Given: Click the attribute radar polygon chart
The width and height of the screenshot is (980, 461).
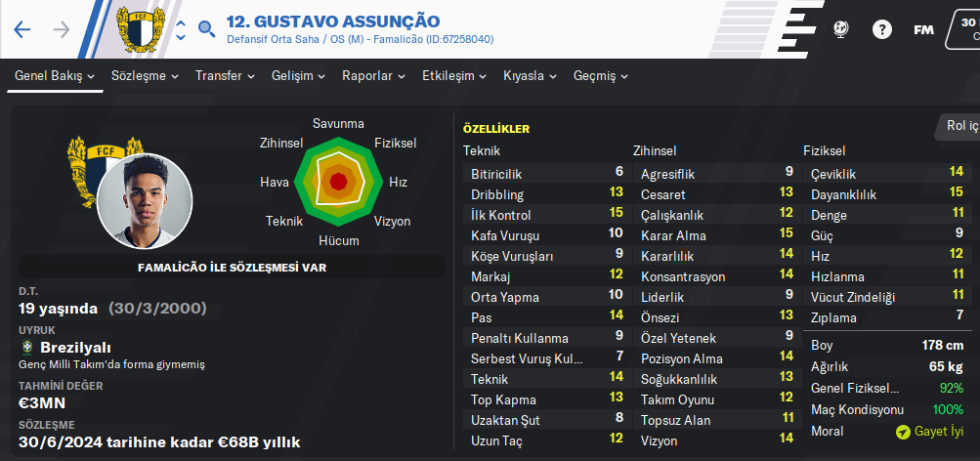Looking at the screenshot, I should [338, 182].
